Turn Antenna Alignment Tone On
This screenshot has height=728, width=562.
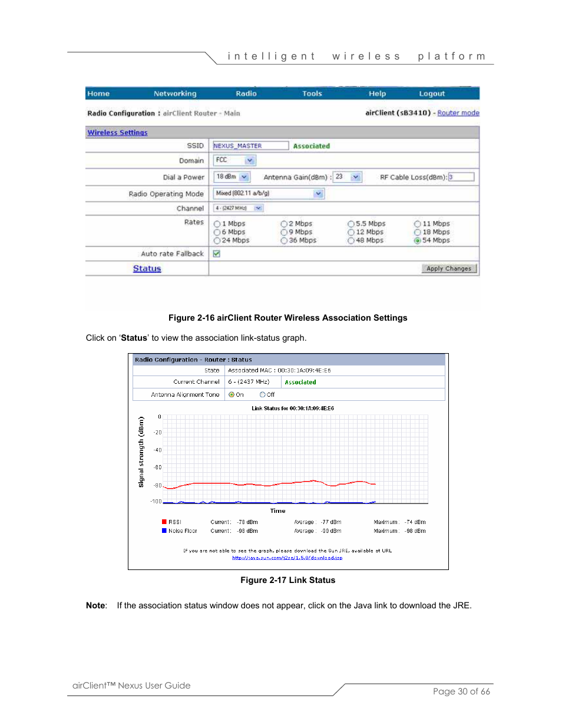[232, 395]
